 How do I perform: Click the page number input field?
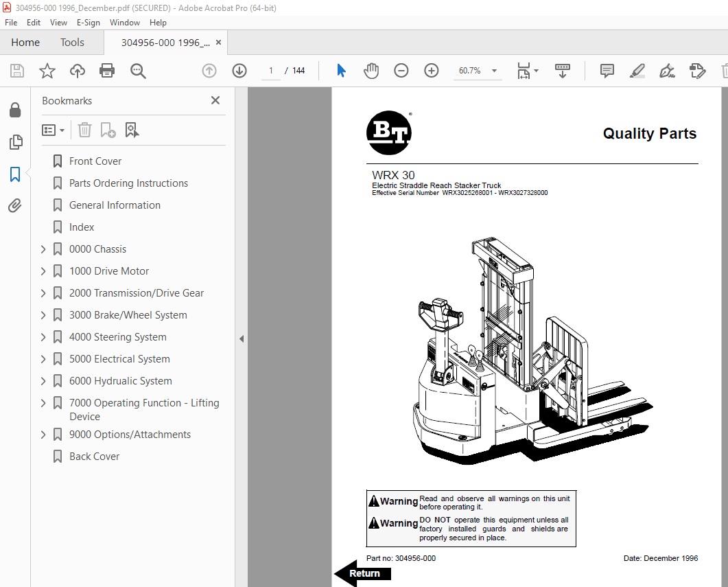[271, 71]
